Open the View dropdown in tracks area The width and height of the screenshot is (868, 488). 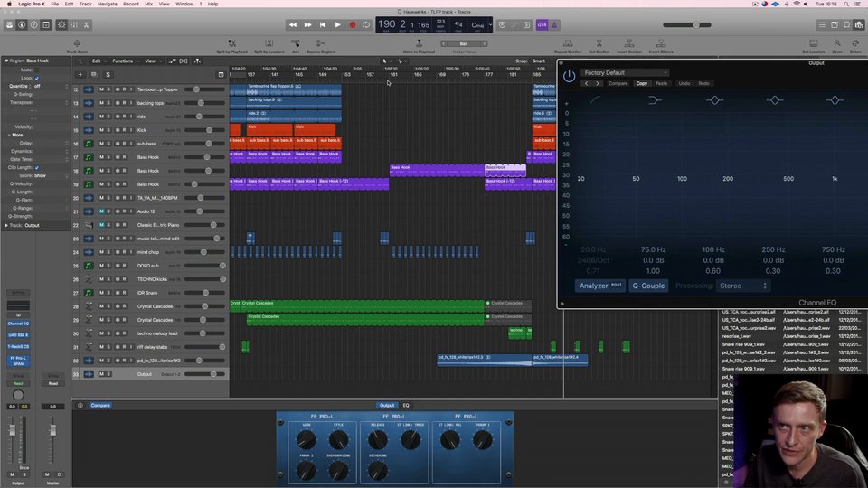point(152,61)
